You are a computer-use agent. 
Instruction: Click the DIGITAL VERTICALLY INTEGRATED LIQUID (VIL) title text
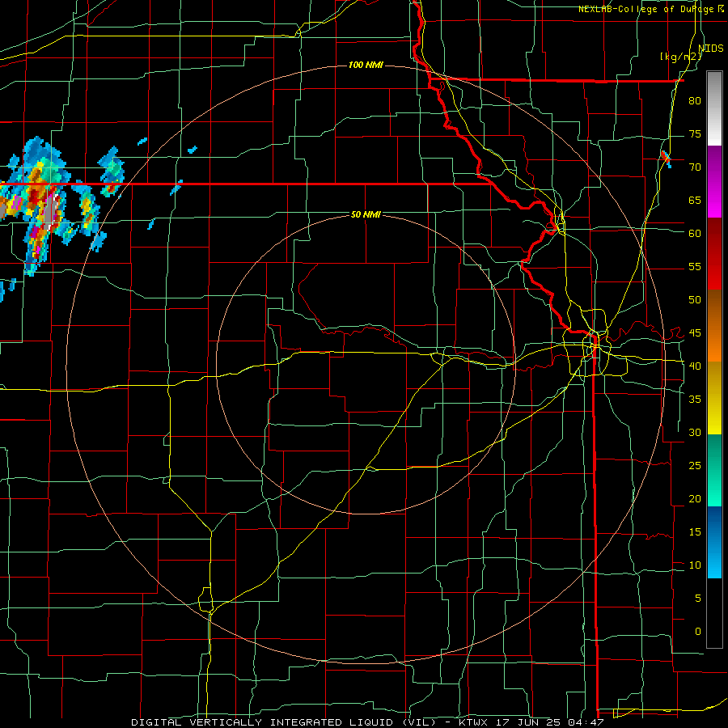pyautogui.click(x=284, y=722)
